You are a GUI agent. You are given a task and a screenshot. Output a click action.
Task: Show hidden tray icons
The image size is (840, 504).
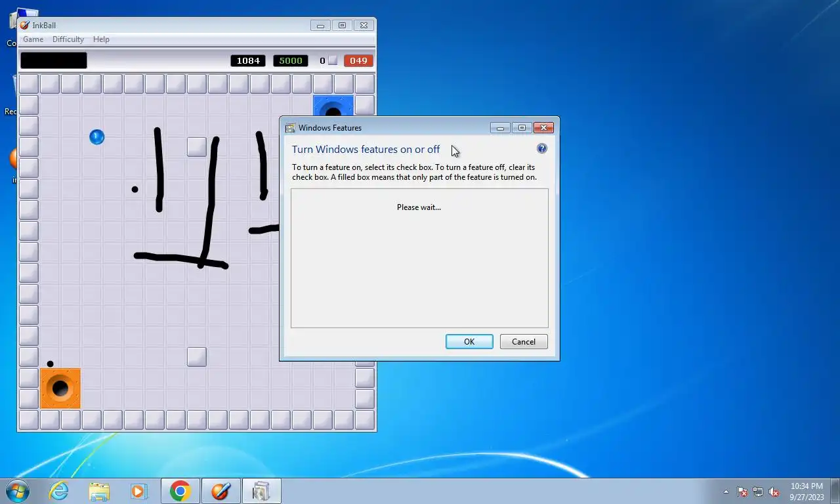point(726,492)
